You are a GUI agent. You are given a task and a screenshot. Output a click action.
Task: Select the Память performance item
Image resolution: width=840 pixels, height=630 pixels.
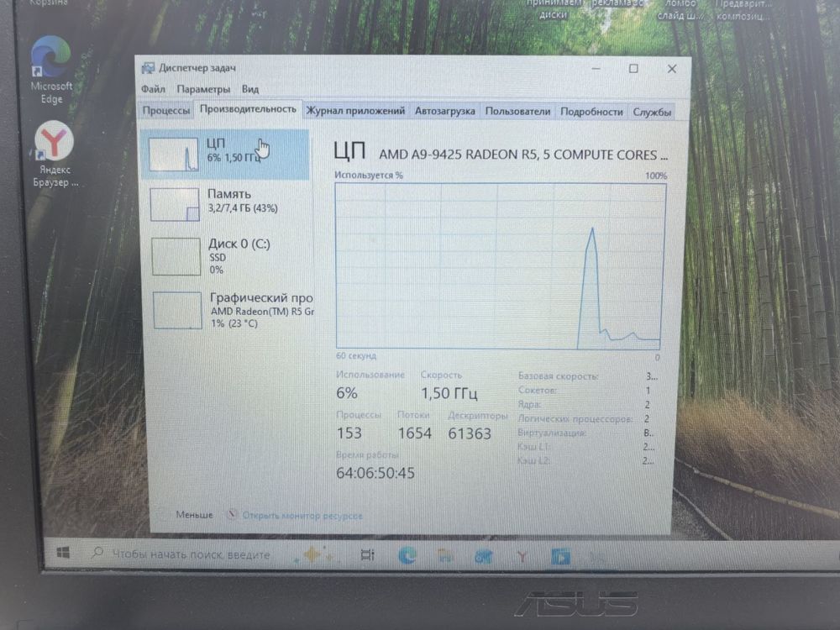(x=227, y=203)
